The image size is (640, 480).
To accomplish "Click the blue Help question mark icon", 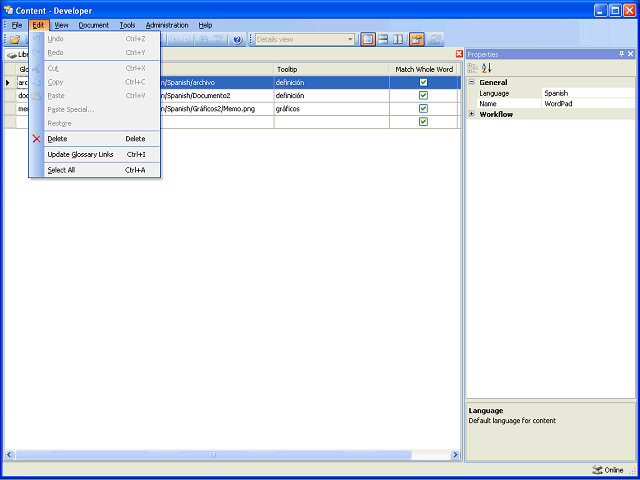I will pos(238,40).
